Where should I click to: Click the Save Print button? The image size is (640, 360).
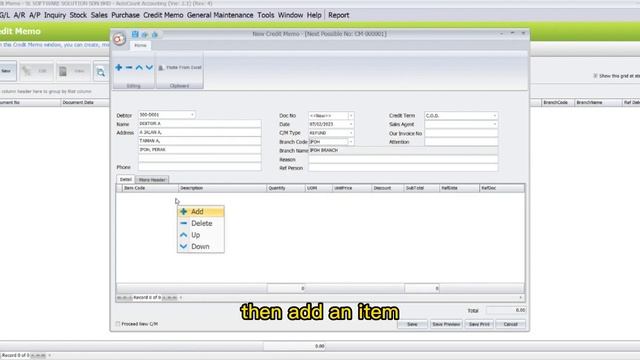[479, 324]
